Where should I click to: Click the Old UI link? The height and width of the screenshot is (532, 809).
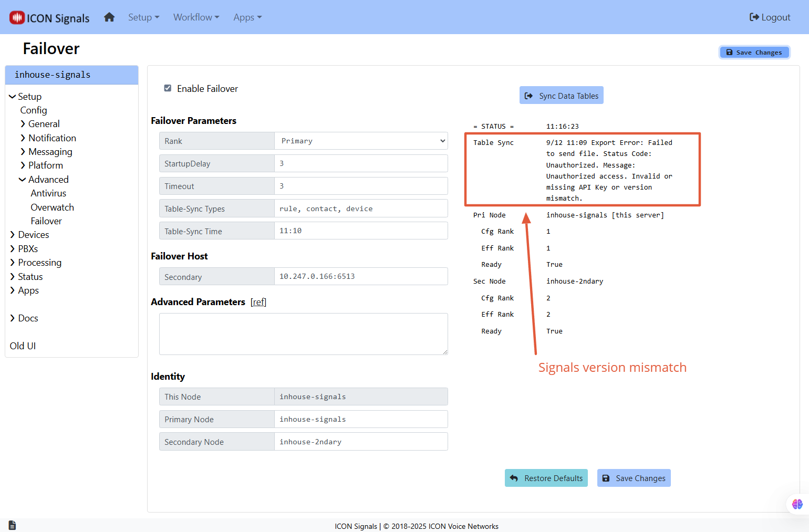click(x=23, y=346)
